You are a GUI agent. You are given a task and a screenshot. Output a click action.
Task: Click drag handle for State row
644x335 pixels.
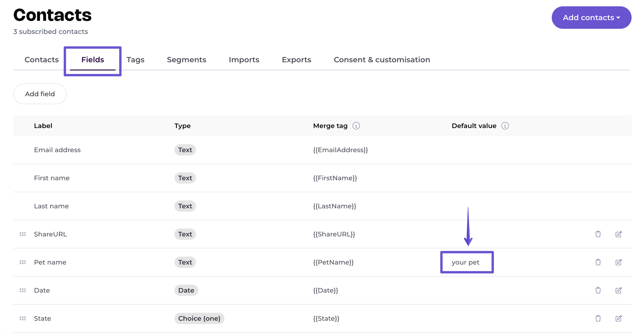coord(23,318)
